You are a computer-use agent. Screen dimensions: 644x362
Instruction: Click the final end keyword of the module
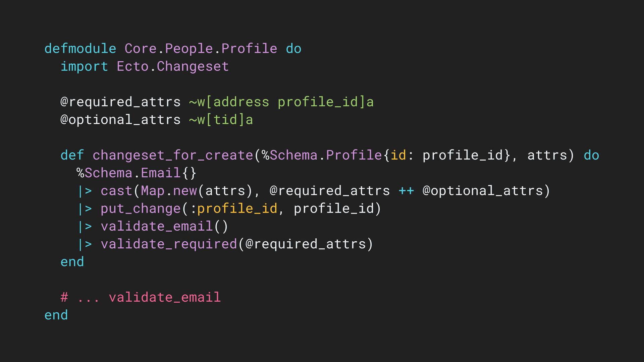[56, 315]
